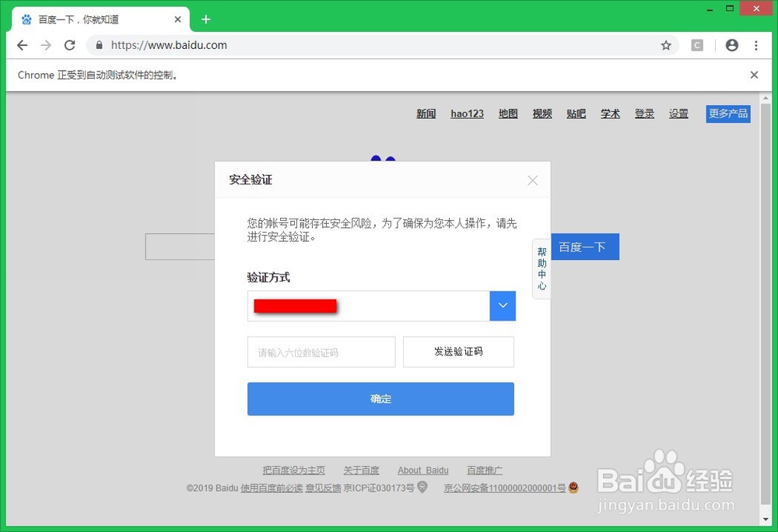Close the 安全验证 dialog
Screen dimensions: 778x532
pos(532,180)
